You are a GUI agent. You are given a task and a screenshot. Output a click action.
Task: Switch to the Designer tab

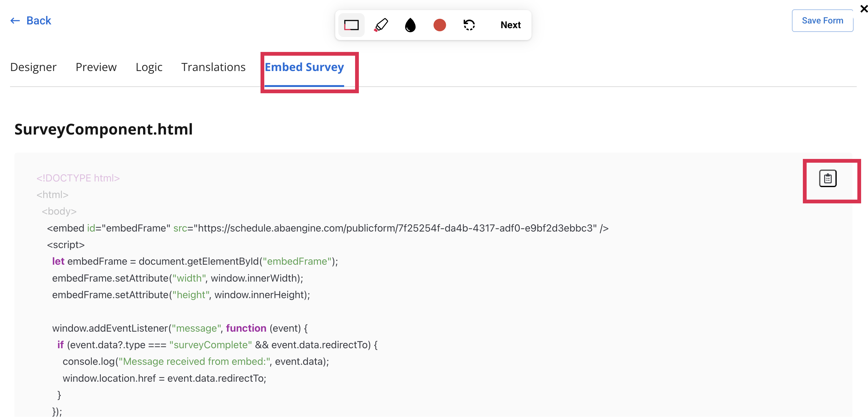point(34,67)
